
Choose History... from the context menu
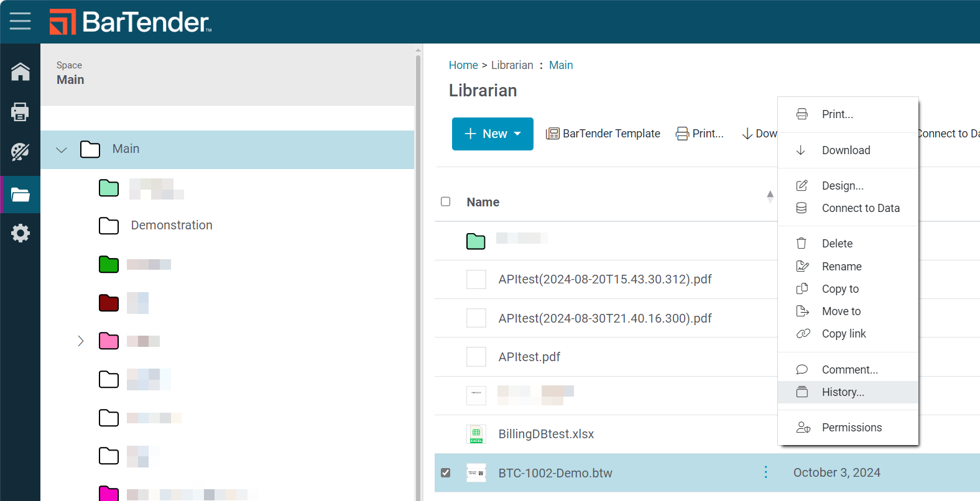[x=848, y=392]
